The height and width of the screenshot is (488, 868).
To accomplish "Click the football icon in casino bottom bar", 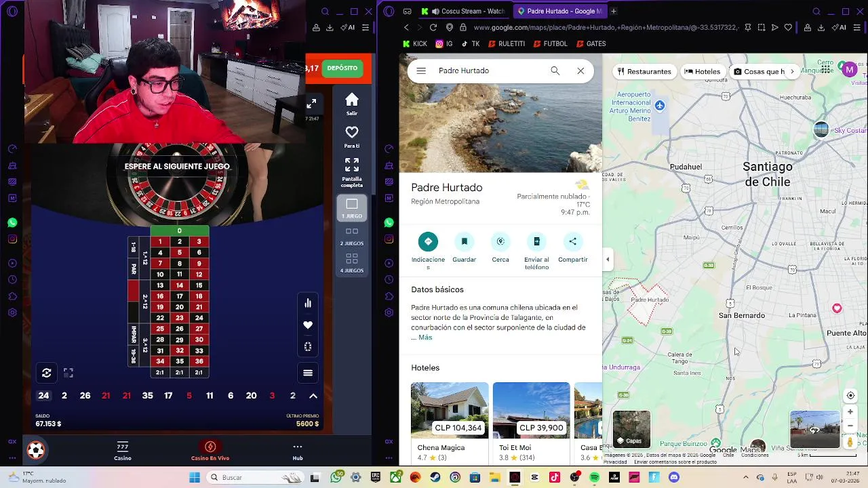I will (36, 450).
